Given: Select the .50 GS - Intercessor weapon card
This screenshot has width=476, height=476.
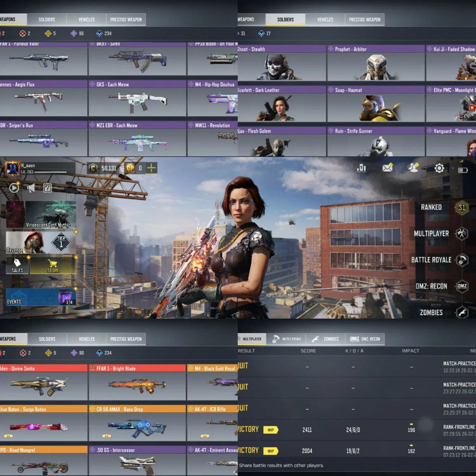Looking at the screenshot, I should pyautogui.click(x=137, y=461).
